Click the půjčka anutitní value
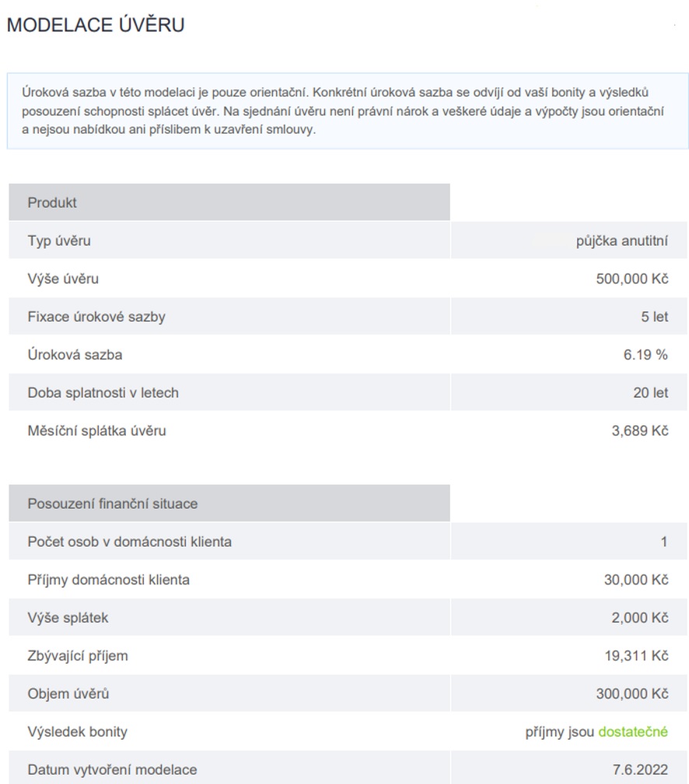The width and height of the screenshot is (689, 784). click(x=621, y=241)
